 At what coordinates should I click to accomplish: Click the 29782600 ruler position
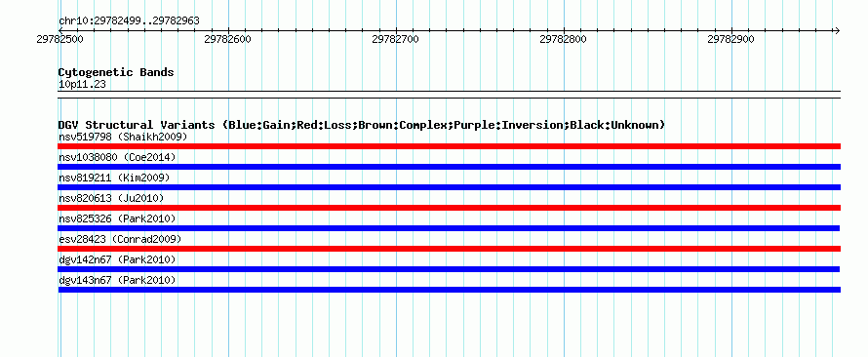click(227, 39)
